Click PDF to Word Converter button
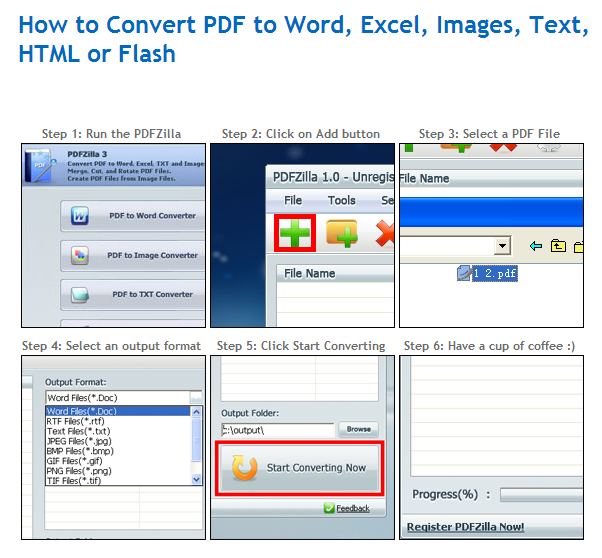The height and width of the screenshot is (558, 602). [x=133, y=216]
